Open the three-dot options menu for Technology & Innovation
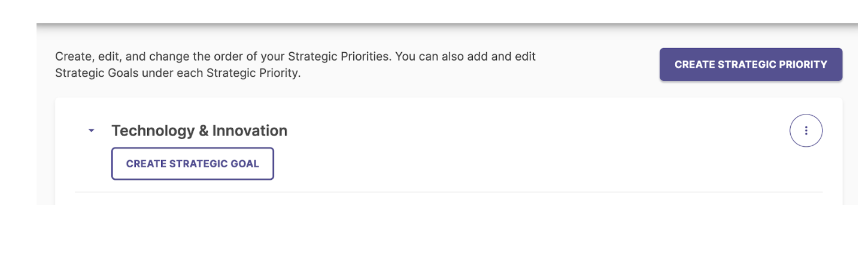This screenshot has height=265, width=868. coord(806,130)
